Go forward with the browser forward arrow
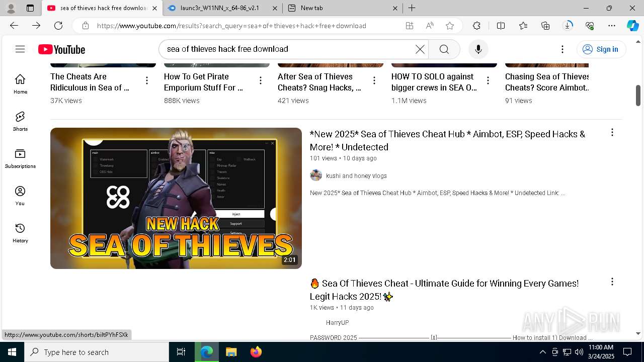 tap(36, 26)
